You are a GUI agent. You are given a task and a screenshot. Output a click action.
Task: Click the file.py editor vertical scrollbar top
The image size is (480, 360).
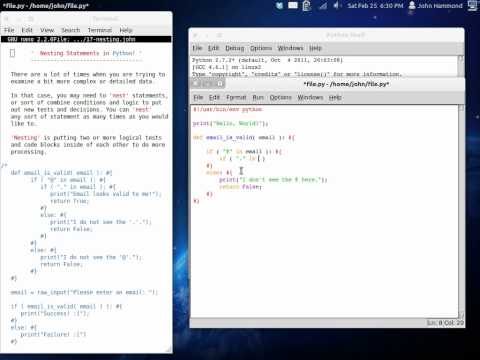[461, 108]
